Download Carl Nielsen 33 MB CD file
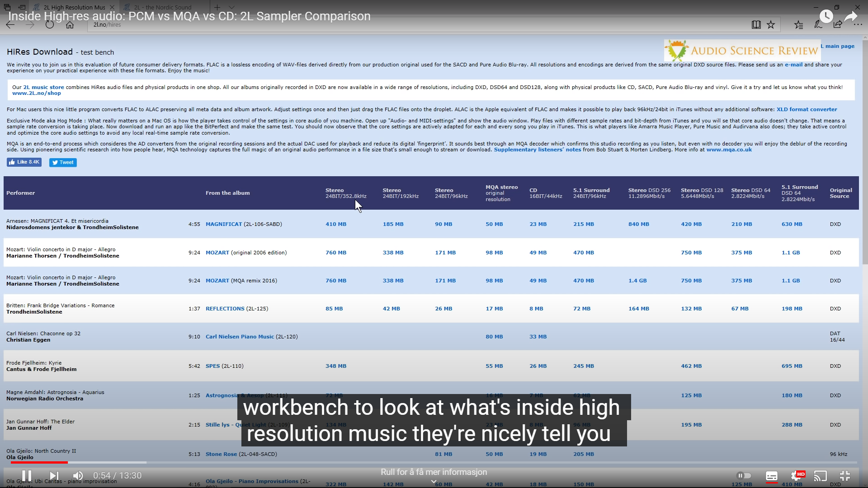 click(x=538, y=337)
